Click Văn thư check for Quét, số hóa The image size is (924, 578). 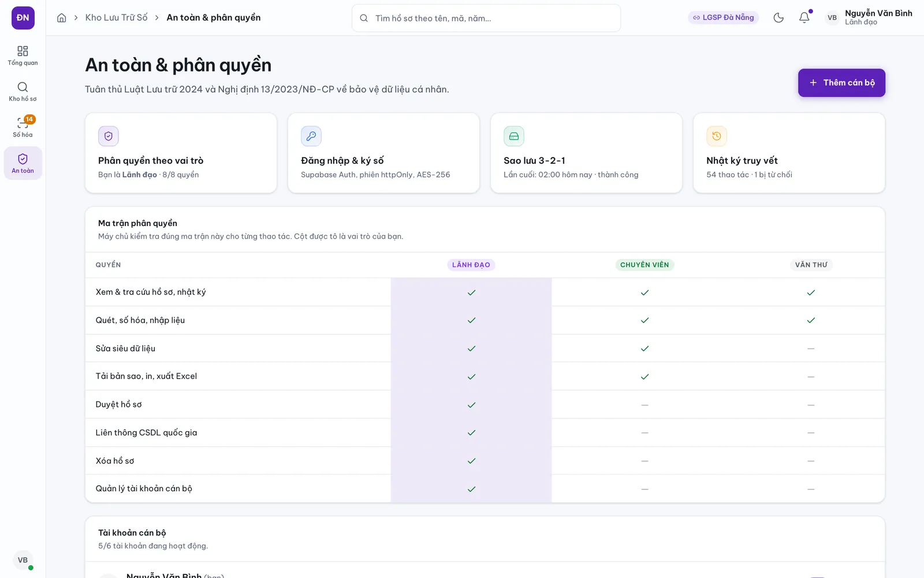point(811,320)
